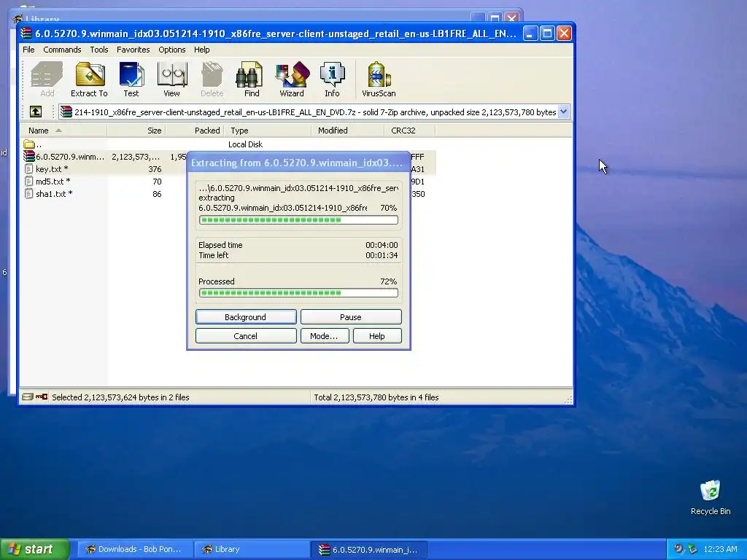Click the size value 70 for md5.txt
This screenshot has height=560, width=747.
click(x=158, y=182)
